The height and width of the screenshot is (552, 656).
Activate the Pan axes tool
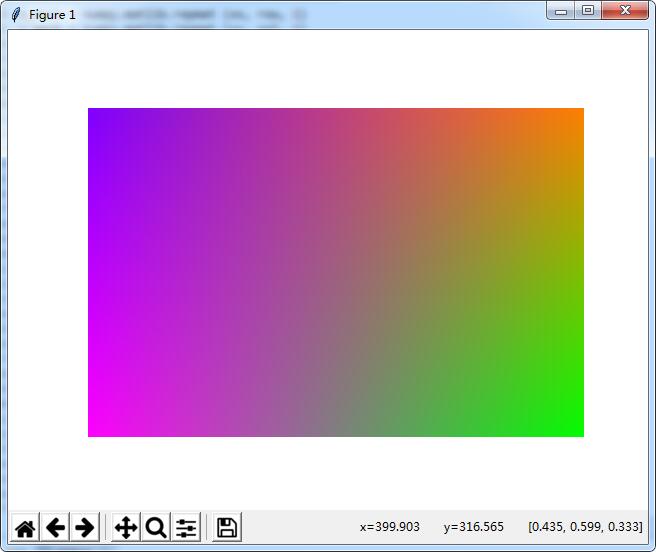tap(126, 527)
